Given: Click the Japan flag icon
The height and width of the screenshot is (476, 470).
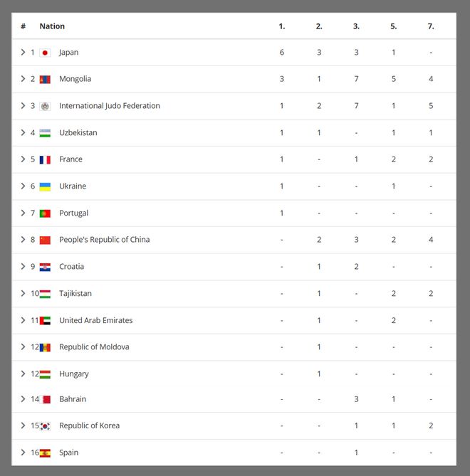Looking at the screenshot, I should [45, 53].
